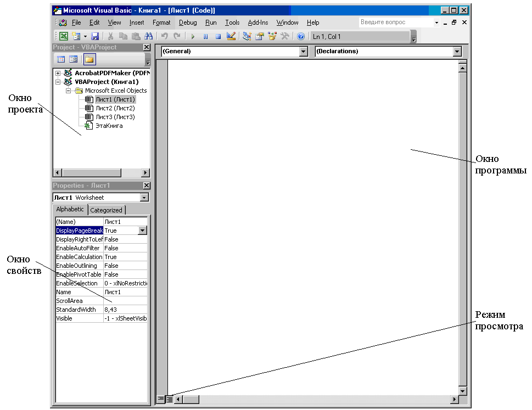
Task: Open Object Browser toolbar icon
Action: pyautogui.click(x=272, y=36)
